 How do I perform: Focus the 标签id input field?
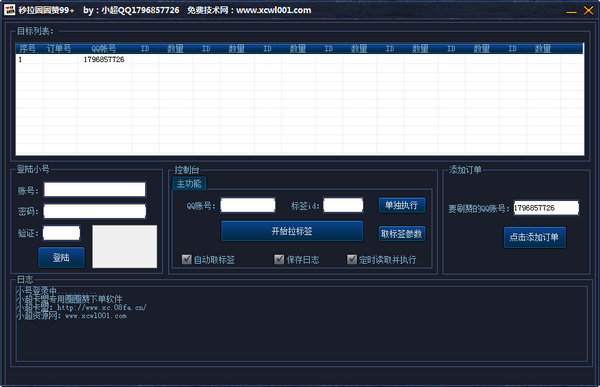click(x=343, y=205)
